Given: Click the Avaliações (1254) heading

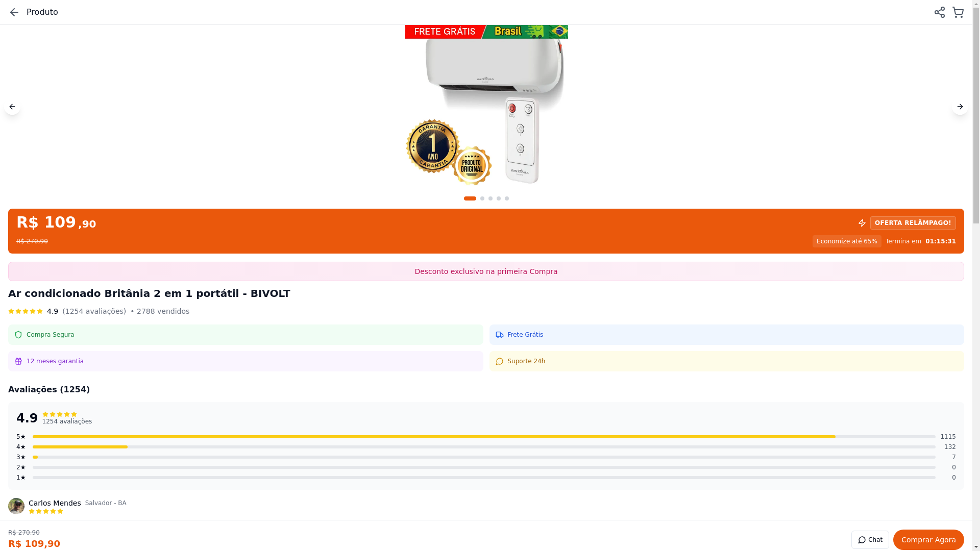Looking at the screenshot, I should coord(49,390).
